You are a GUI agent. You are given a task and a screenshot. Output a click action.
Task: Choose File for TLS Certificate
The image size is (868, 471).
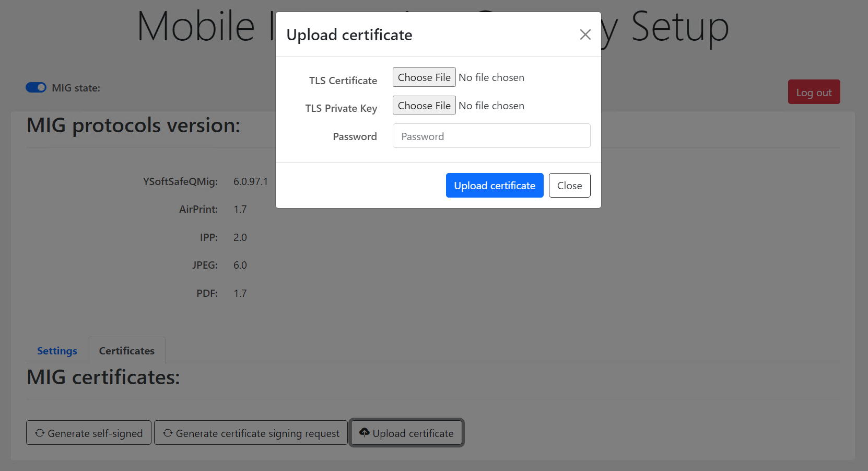[x=424, y=77]
